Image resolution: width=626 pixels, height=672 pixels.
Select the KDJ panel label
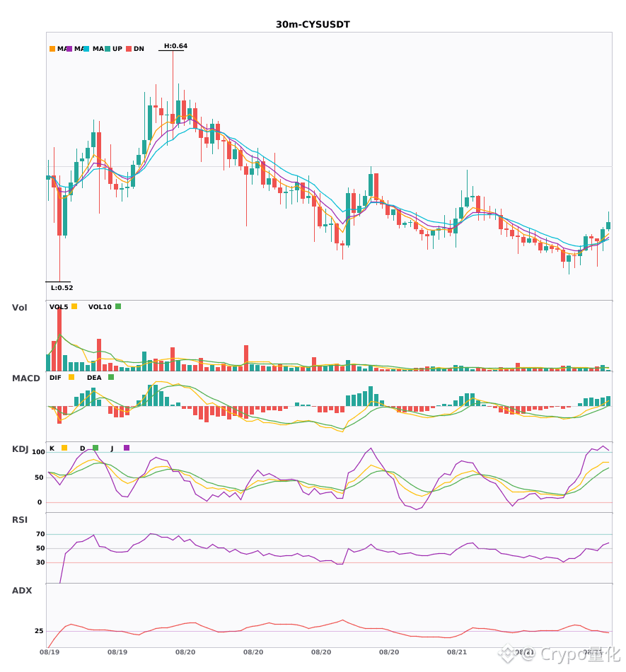pyautogui.click(x=20, y=449)
